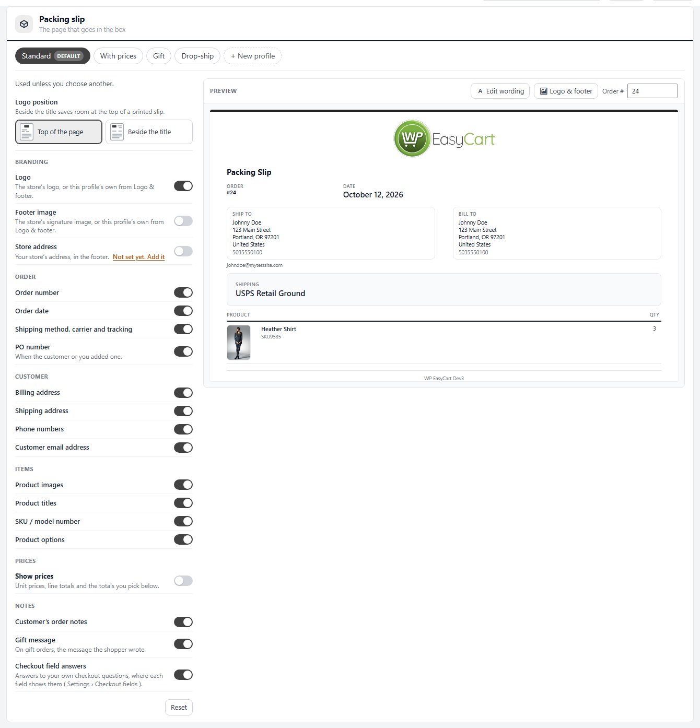The width and height of the screenshot is (700, 728).
Task: Click order number '#24' in preview
Action: coord(231,193)
